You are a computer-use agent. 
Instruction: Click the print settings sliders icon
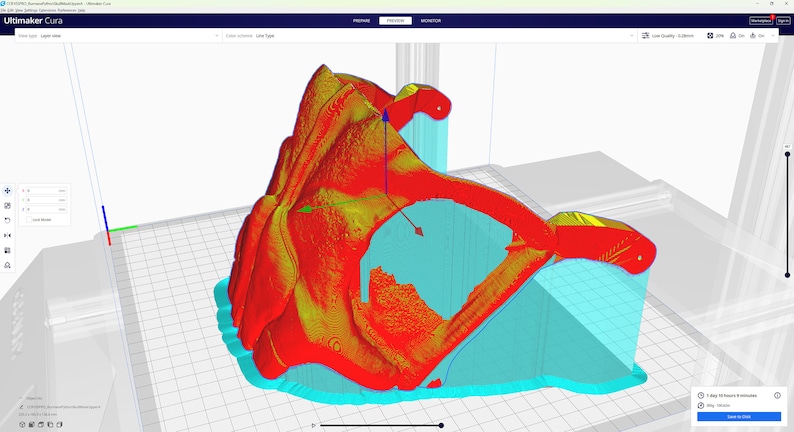[645, 35]
